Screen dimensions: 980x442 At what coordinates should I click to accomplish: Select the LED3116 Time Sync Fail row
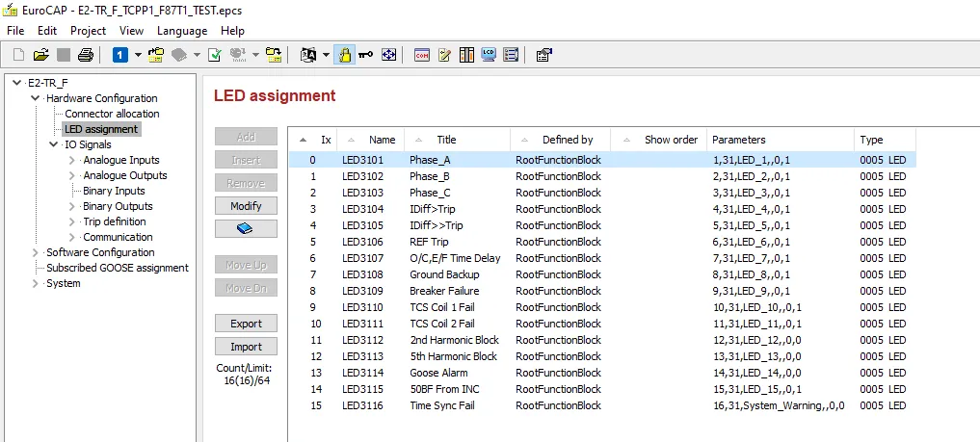tap(602, 405)
